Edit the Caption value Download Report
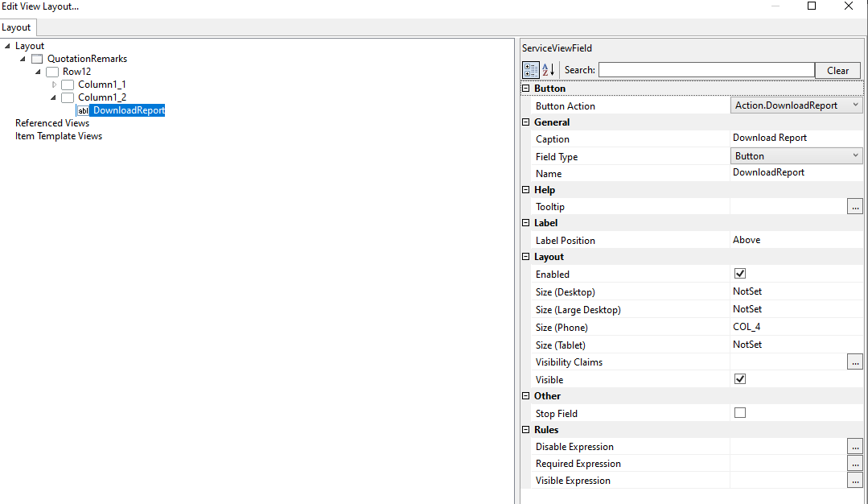This screenshot has width=868, height=504. (x=770, y=138)
